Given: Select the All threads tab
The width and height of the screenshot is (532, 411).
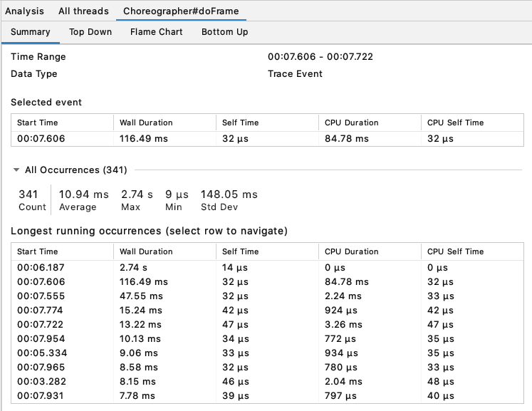Looking at the screenshot, I should 83,11.
